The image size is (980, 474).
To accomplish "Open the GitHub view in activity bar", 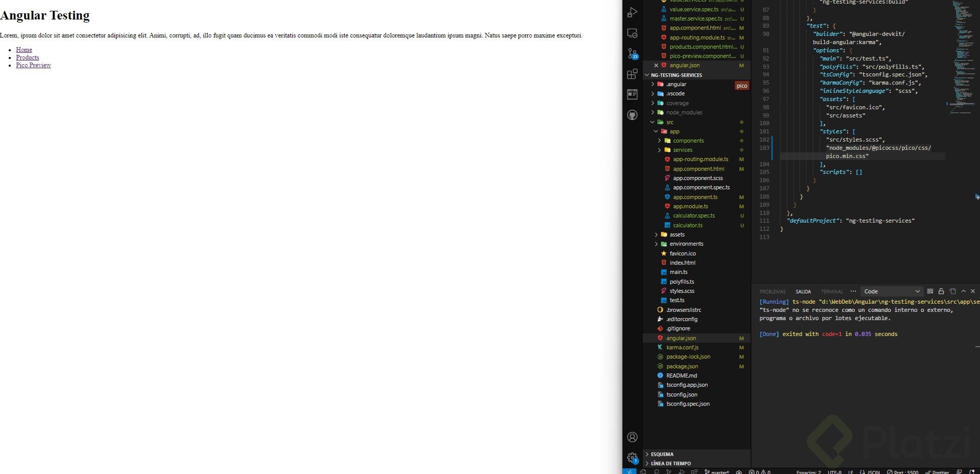I will pos(632,115).
